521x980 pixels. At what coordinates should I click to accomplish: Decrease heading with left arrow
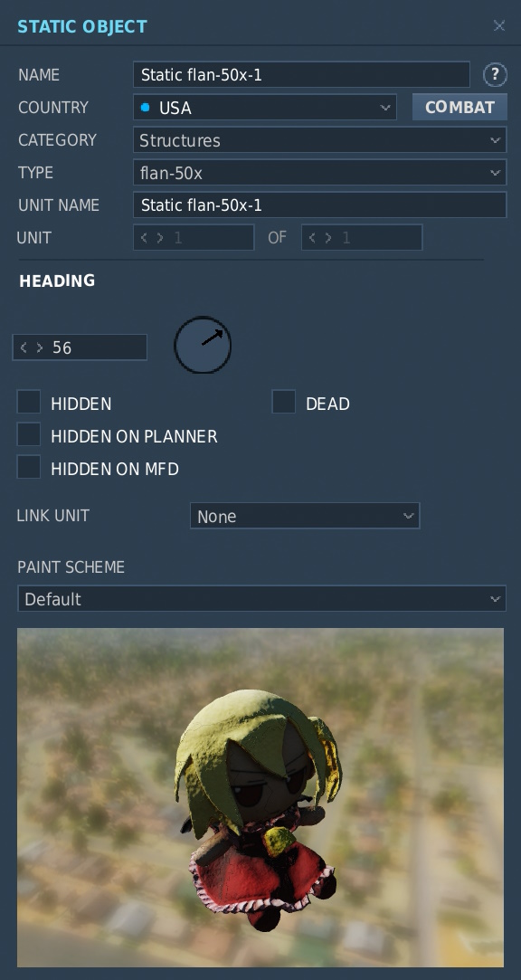[x=24, y=347]
